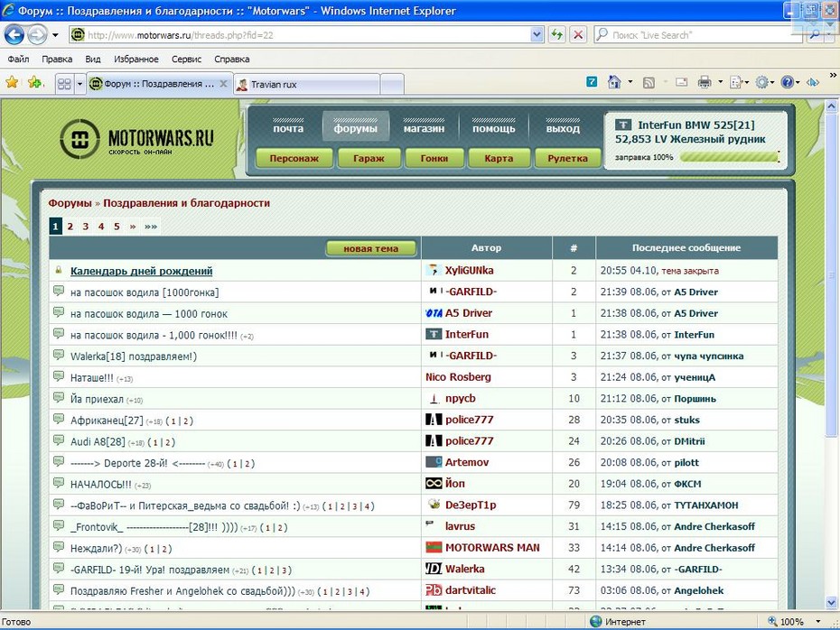Open the Favorites Center star icon
The width and height of the screenshot is (840, 630).
pyautogui.click(x=12, y=83)
